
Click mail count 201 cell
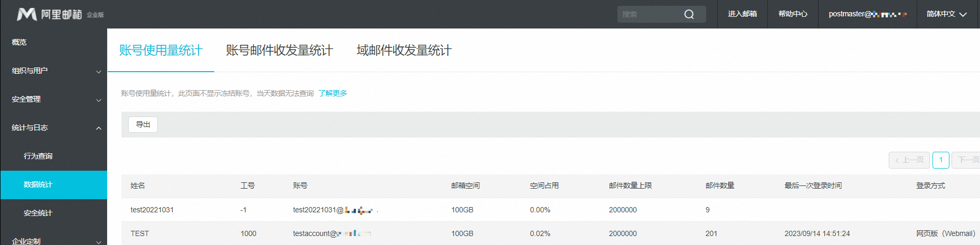[x=711, y=233]
